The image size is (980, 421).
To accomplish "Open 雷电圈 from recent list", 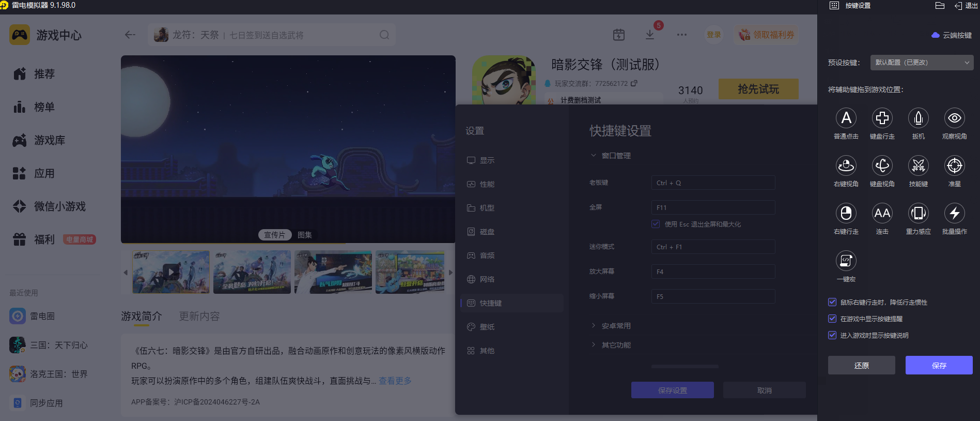I will (32, 316).
